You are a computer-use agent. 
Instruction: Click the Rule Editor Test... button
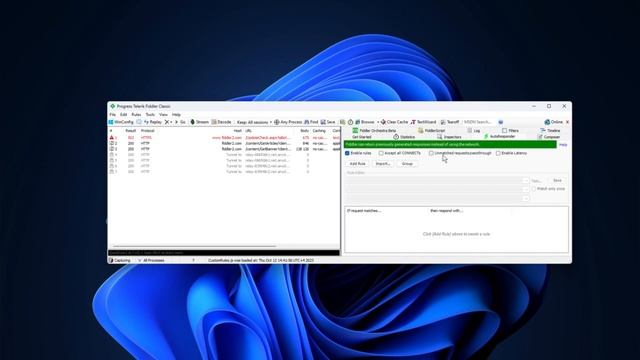coord(537,180)
